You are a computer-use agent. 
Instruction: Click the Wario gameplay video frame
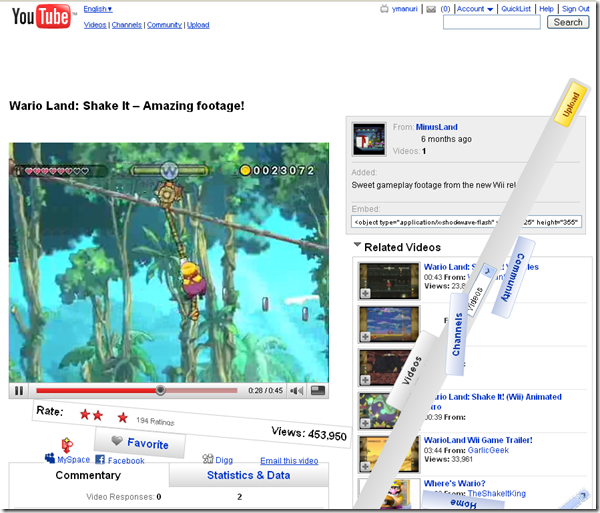coord(169,262)
